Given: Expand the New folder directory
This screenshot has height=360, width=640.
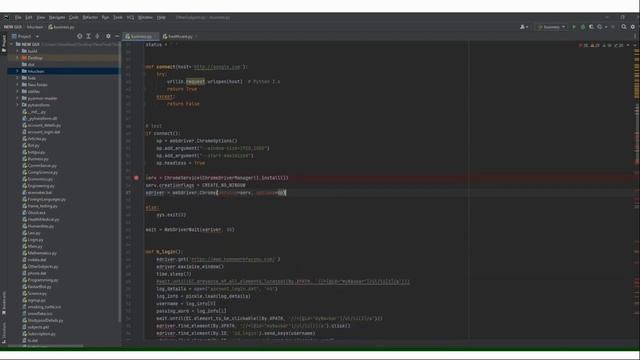Looking at the screenshot, I should pyautogui.click(x=17, y=84).
